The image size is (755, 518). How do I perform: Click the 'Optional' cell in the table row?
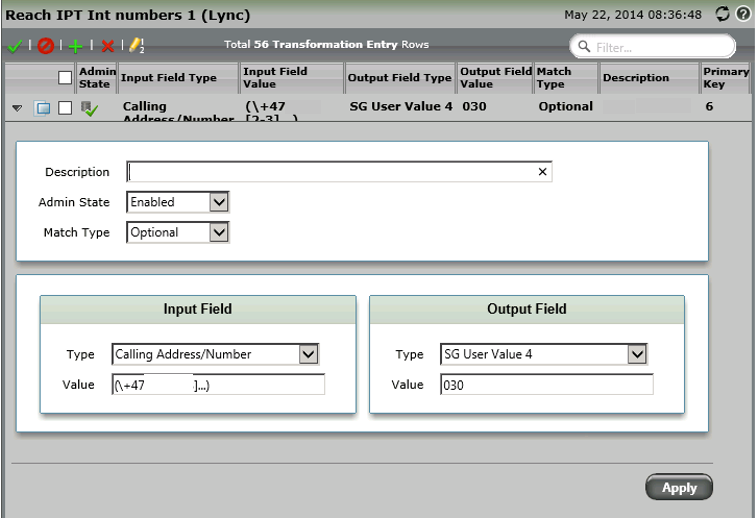click(565, 106)
